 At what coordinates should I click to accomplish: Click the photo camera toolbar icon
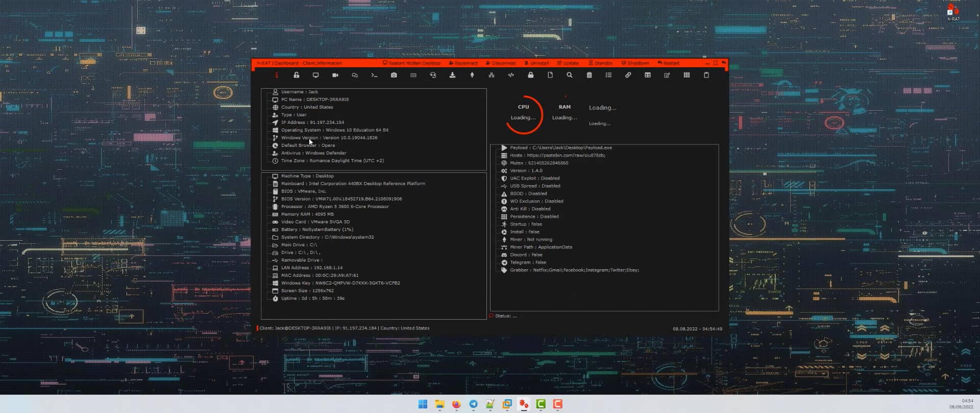(394, 75)
